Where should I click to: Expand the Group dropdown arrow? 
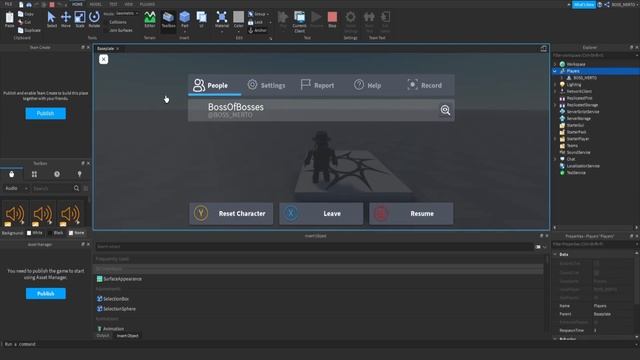[x=267, y=14]
